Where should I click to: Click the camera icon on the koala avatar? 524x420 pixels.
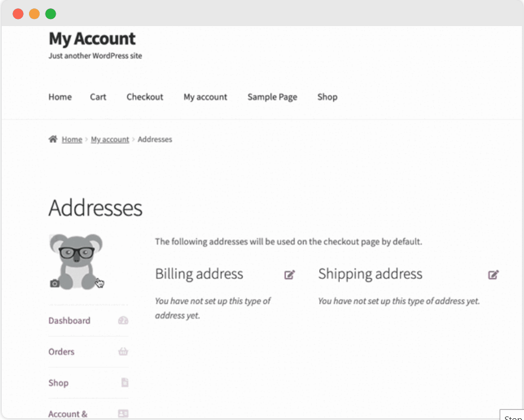[x=54, y=283]
